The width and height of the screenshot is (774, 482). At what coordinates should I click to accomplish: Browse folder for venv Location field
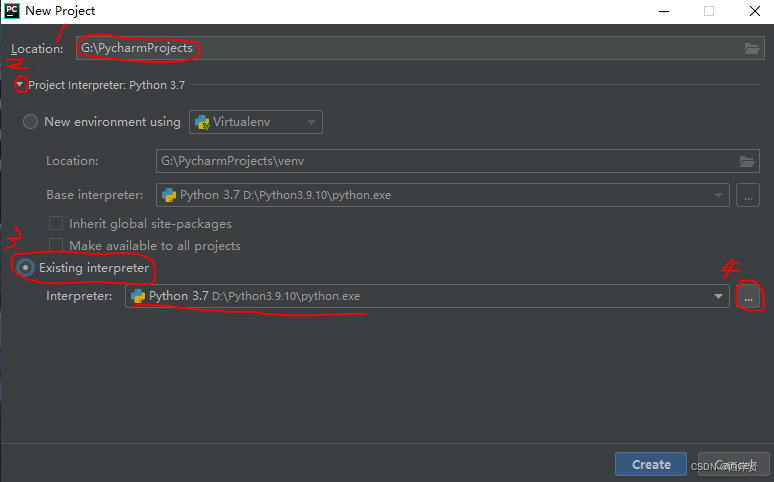[x=746, y=161]
